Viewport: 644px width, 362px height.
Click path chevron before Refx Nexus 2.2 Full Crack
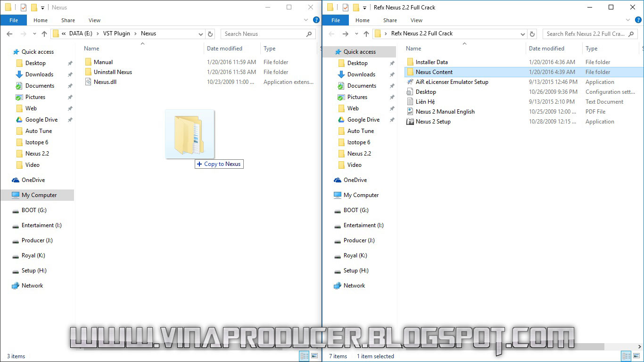(386, 34)
